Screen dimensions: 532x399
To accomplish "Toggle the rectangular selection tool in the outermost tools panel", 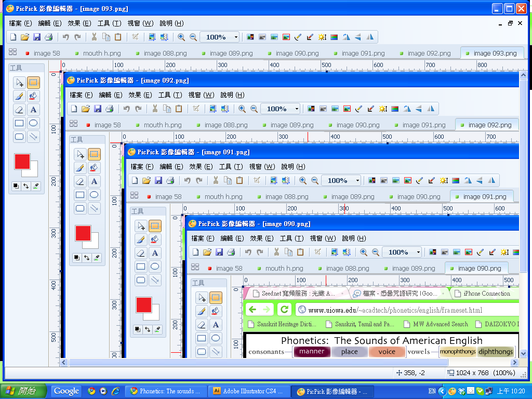I will (33, 83).
